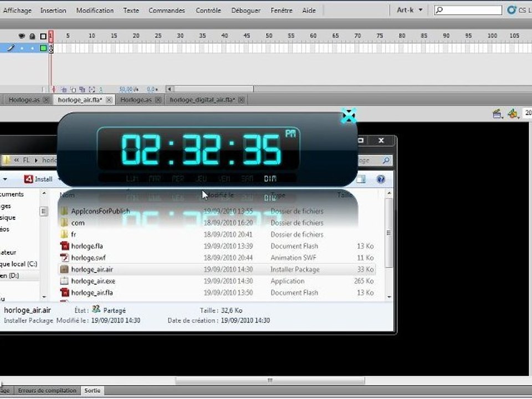Open the Commandes menu
This screenshot has height=399, width=532.
167,11
